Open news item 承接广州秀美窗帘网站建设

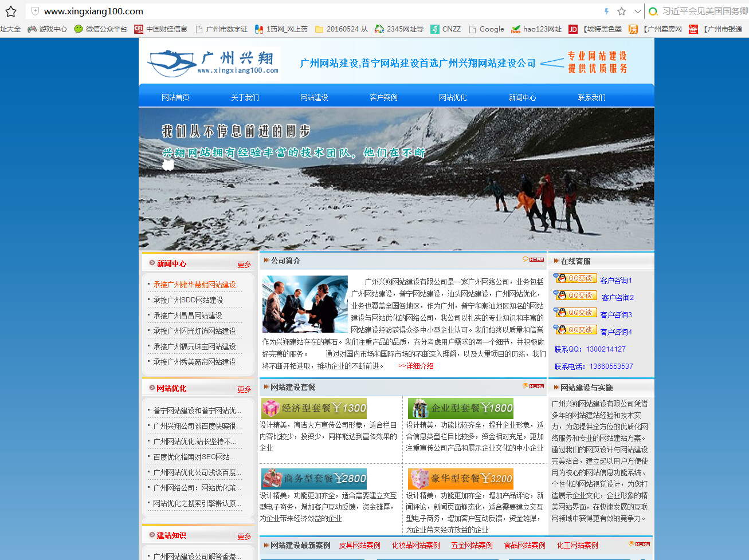click(x=194, y=362)
